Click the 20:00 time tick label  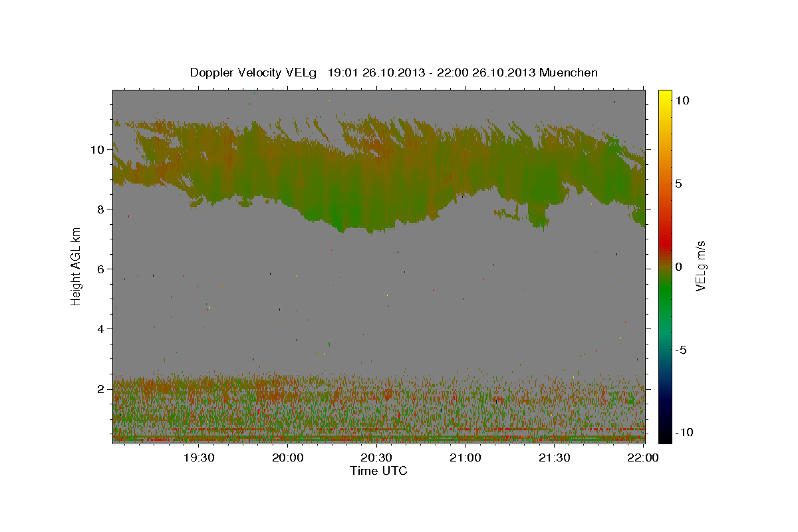pos(288,458)
